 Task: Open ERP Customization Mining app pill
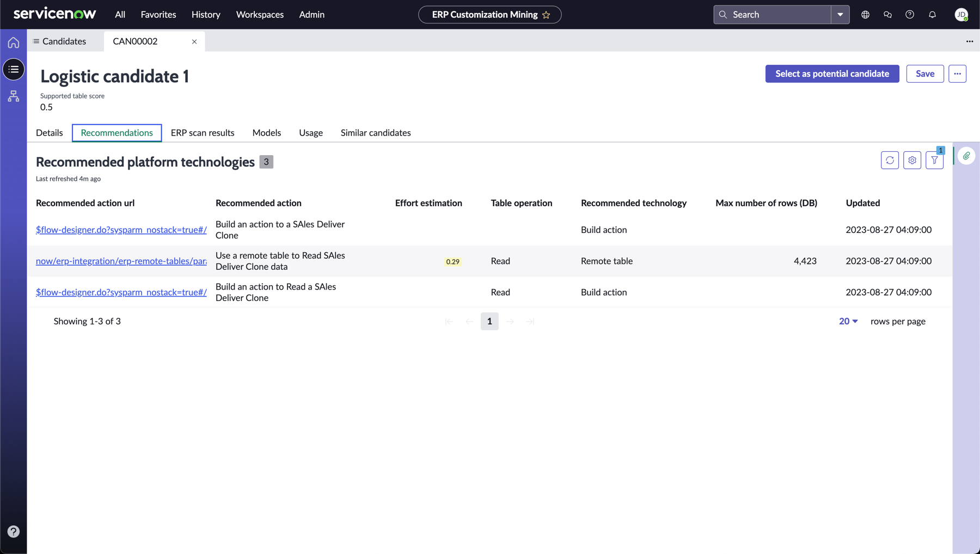[x=489, y=15]
